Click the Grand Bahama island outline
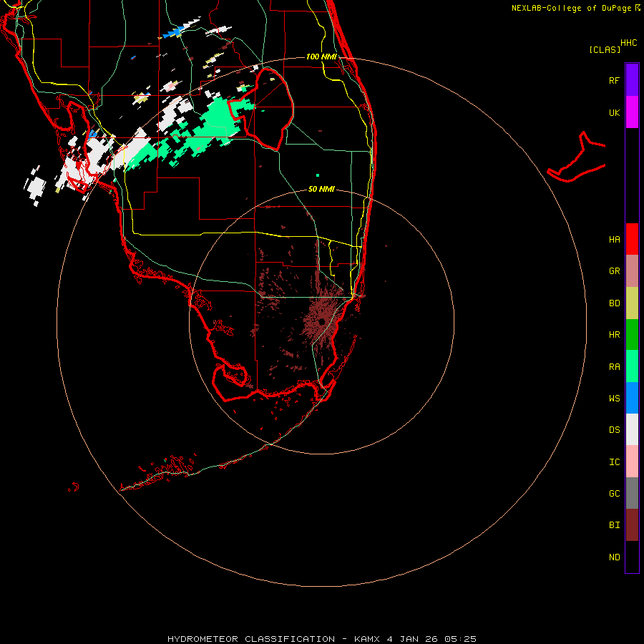This screenshot has height=644, width=644. point(577,157)
